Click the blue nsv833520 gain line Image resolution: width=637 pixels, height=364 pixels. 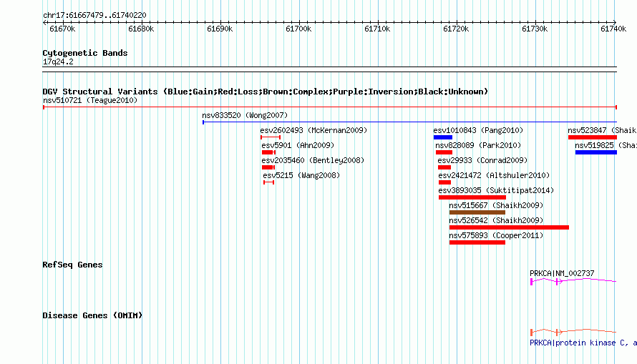409,122
